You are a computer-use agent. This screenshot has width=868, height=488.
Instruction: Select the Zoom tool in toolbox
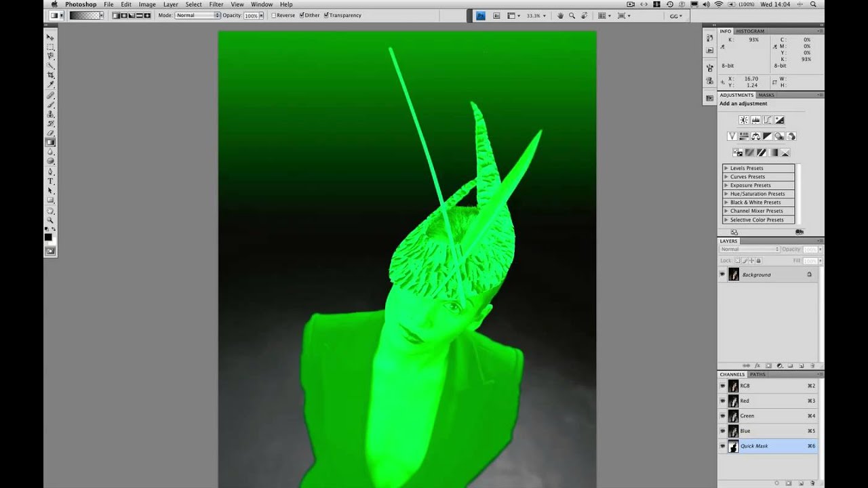point(50,220)
